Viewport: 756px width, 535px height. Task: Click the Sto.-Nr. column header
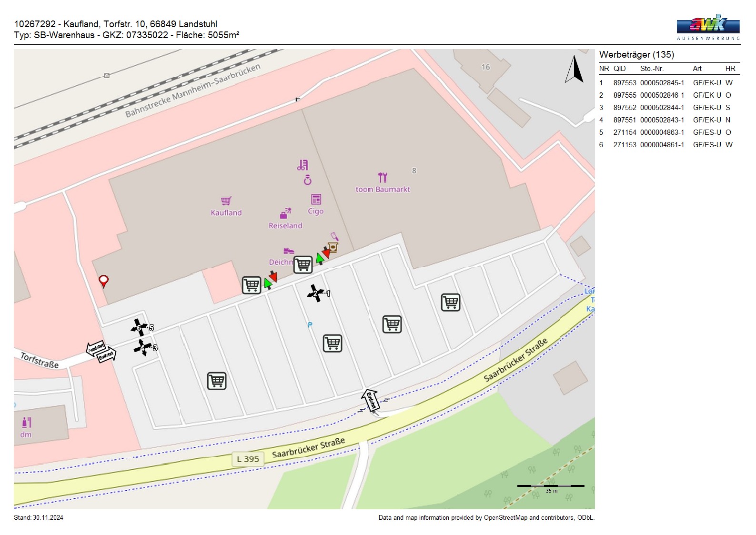click(x=652, y=69)
